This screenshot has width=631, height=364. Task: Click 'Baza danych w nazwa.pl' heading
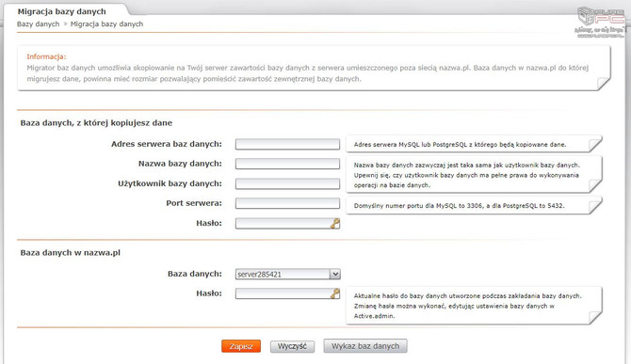tap(71, 253)
